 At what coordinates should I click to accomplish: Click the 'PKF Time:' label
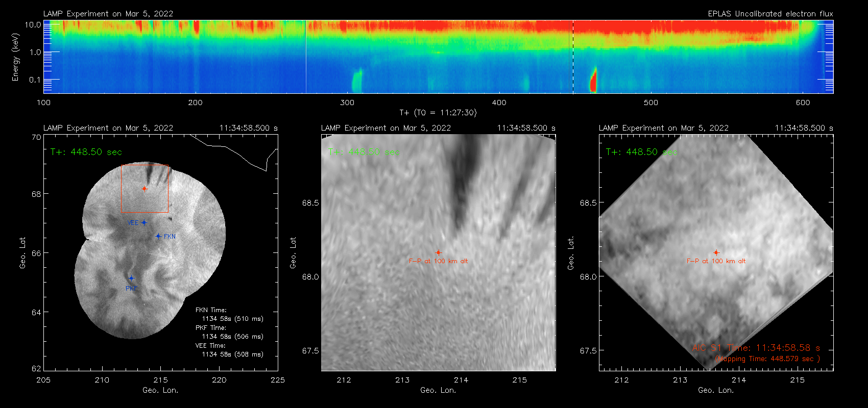[x=211, y=328]
